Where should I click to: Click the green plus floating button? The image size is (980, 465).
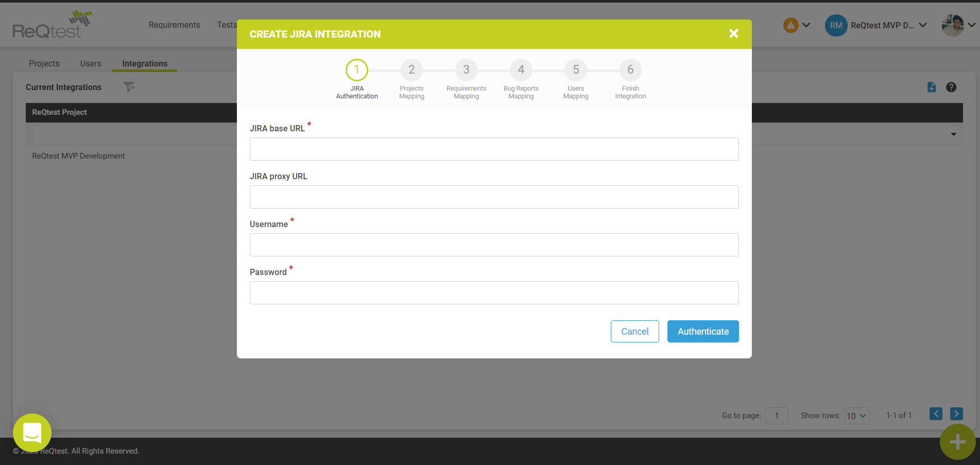pos(957,442)
